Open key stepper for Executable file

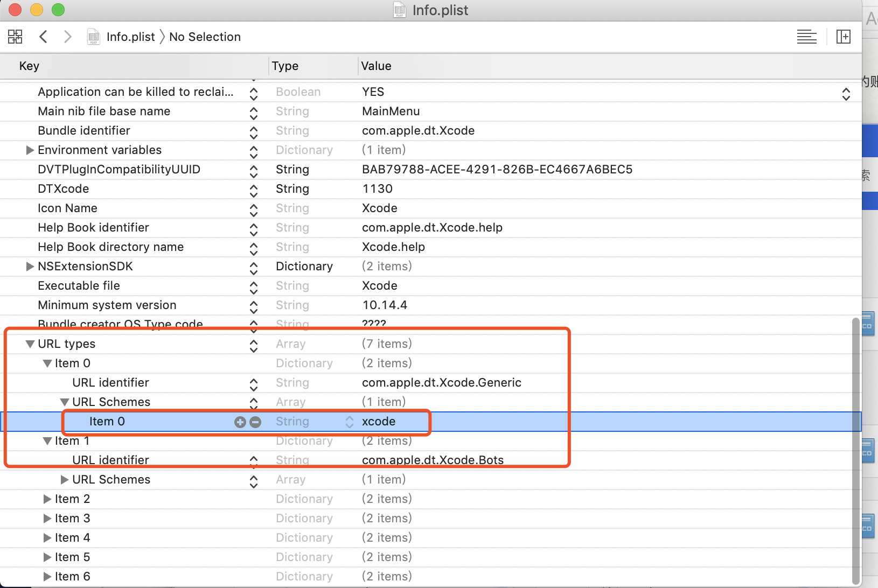click(x=254, y=287)
